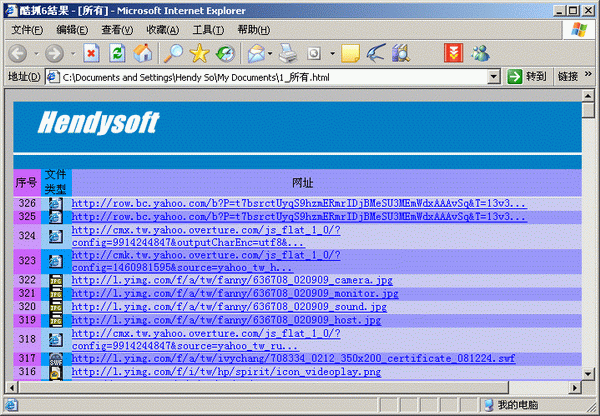The width and height of the screenshot is (600, 416).
Task: Open the Edit button dropdown arrow
Action: coord(333,54)
